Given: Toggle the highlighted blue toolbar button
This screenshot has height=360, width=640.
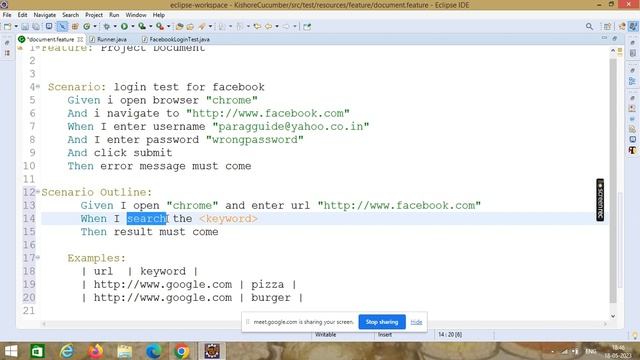Looking at the screenshot, I should pyautogui.click(x=62, y=27).
